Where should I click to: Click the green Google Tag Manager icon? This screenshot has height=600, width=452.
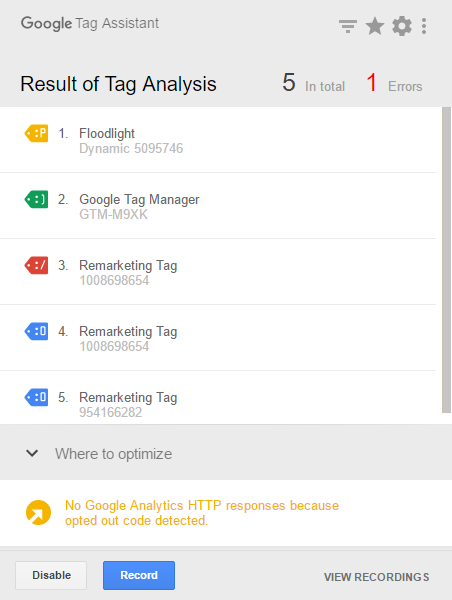(36, 199)
